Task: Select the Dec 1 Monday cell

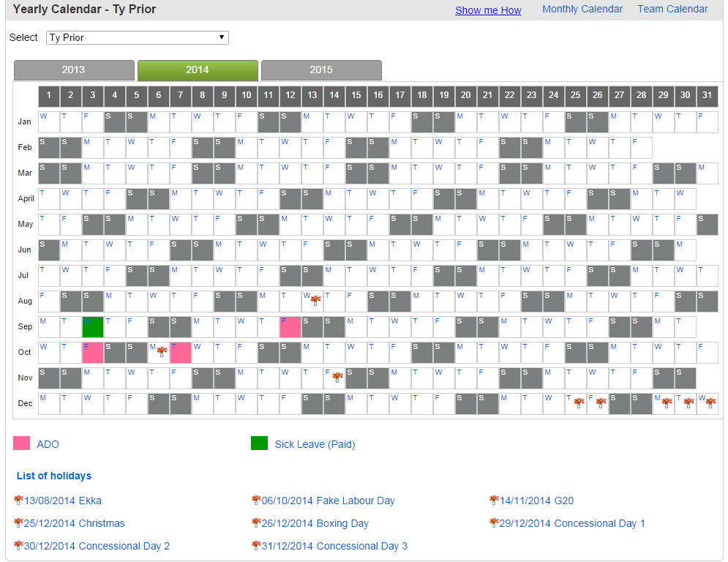Action: tap(49, 404)
